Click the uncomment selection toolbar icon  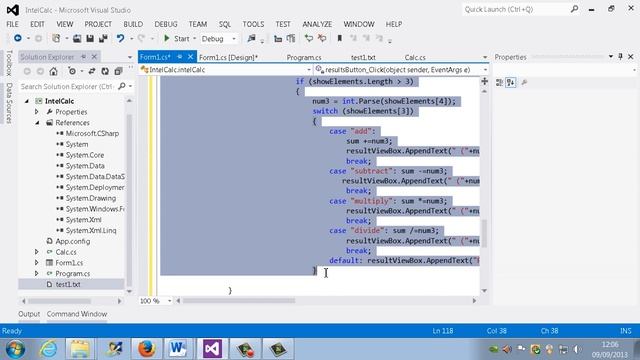click(x=322, y=38)
